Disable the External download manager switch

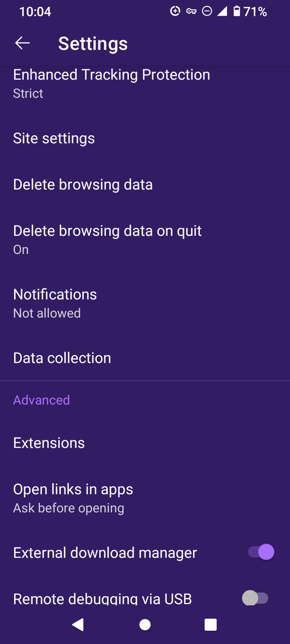[261, 552]
